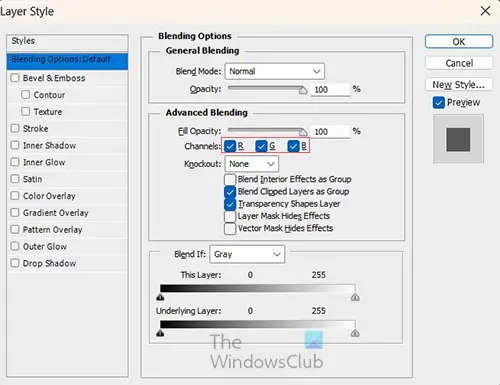
Task: Uncheck Transparency Shapes Layer
Action: coord(230,204)
